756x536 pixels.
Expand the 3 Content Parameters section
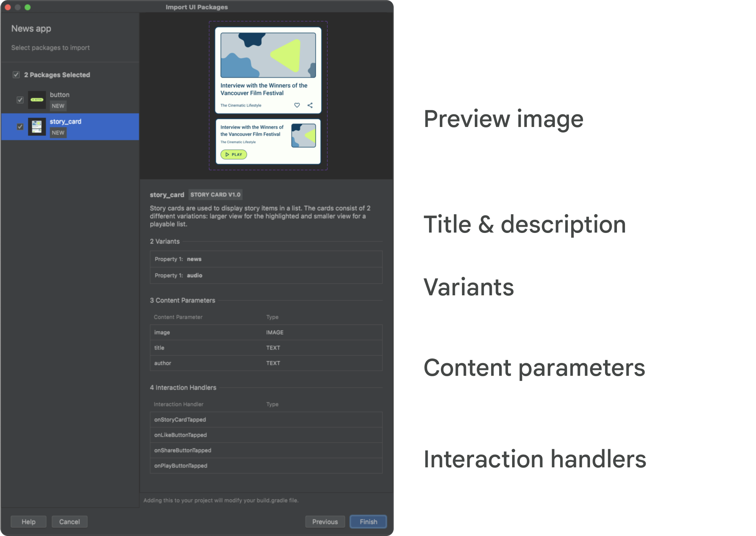(x=182, y=300)
